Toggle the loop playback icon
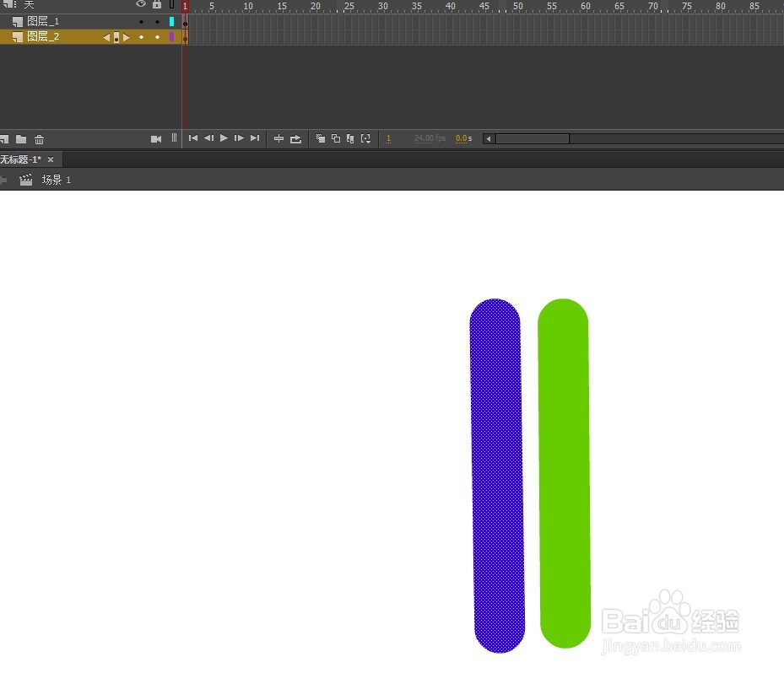Image resolution: width=784 pixels, height=673 pixels. point(295,139)
